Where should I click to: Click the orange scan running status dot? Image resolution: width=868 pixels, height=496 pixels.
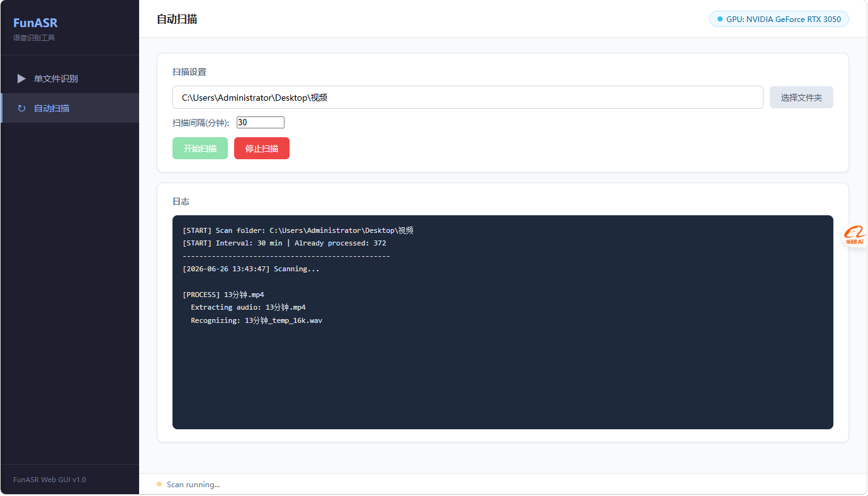tap(159, 484)
